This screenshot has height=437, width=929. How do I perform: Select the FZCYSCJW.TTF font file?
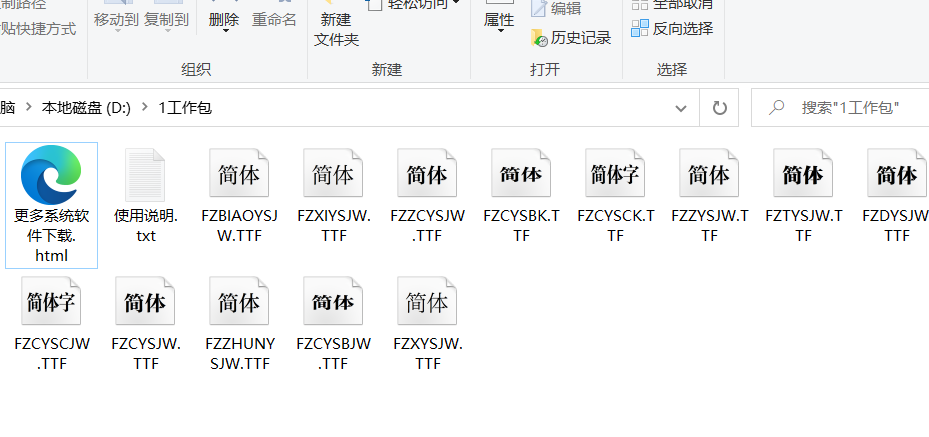tap(52, 326)
